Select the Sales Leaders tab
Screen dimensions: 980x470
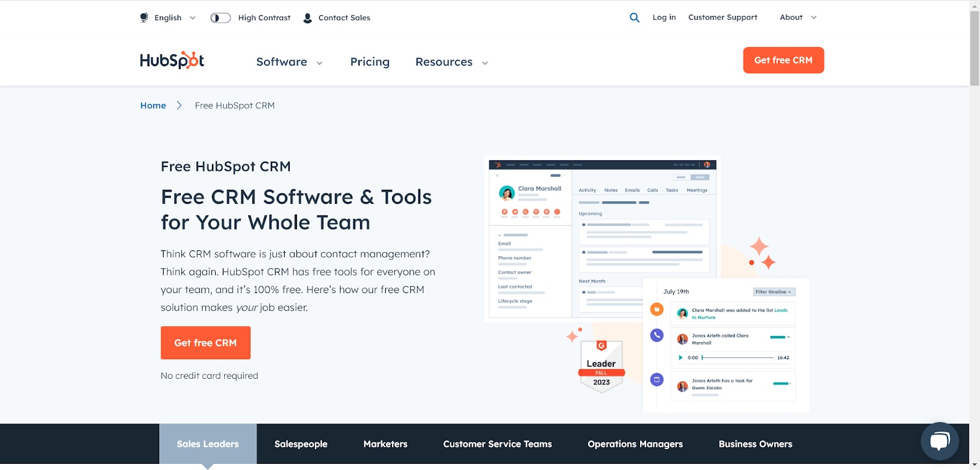coord(208,444)
